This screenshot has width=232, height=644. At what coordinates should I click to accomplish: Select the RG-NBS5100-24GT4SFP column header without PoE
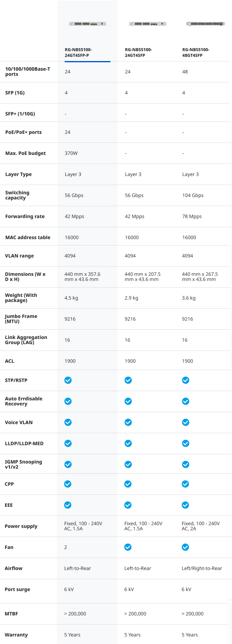pos(138,52)
